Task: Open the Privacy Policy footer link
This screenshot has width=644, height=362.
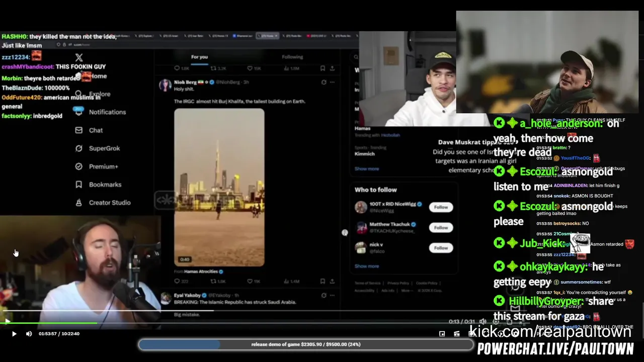Action: click(x=398, y=283)
